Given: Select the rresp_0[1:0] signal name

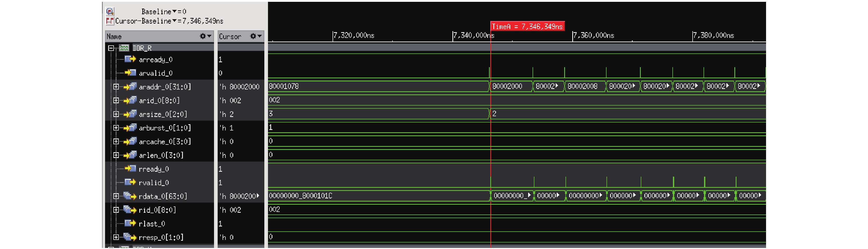Looking at the screenshot, I should 161,237.
